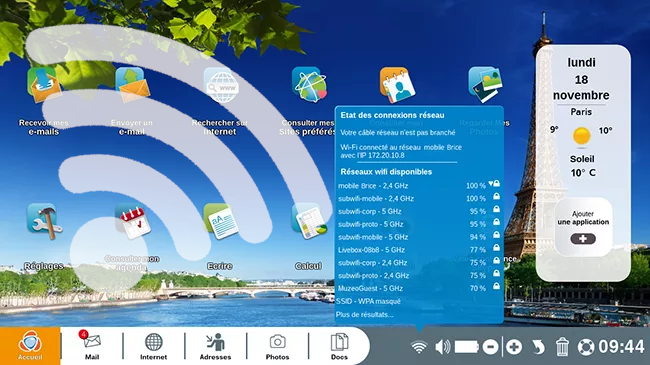650x365 pixels.
Task: Open Adresses in the bottom bar
Action: coord(215,346)
